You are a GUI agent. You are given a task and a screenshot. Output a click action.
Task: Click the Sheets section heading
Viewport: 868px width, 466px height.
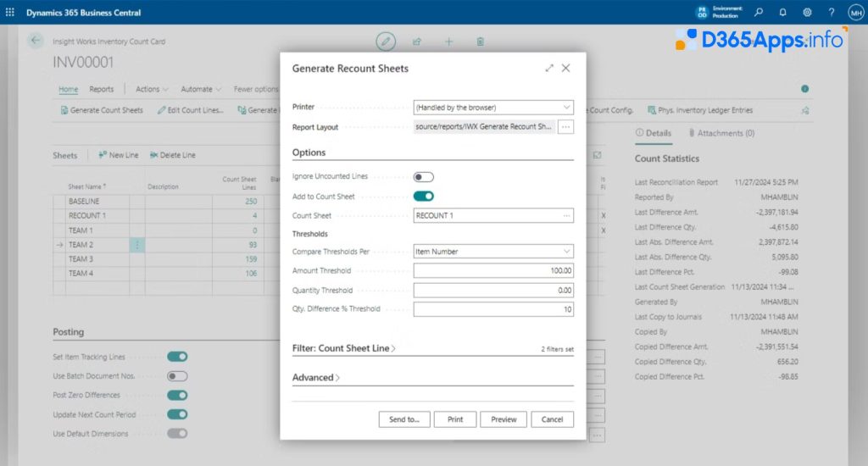pos(64,156)
